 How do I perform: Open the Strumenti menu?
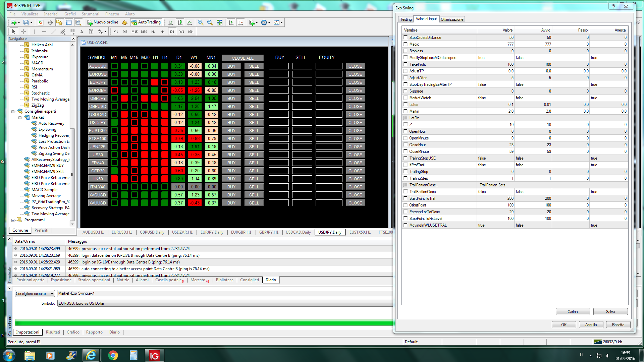point(90,14)
